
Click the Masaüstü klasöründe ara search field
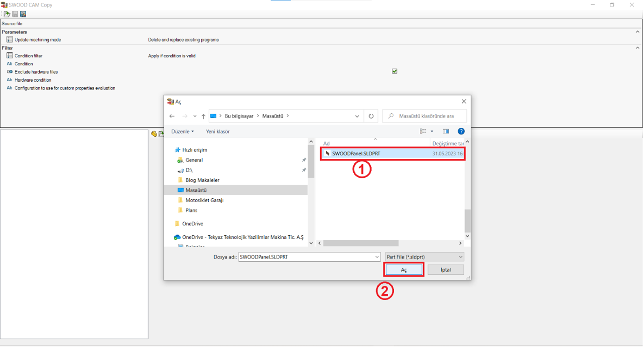click(425, 116)
